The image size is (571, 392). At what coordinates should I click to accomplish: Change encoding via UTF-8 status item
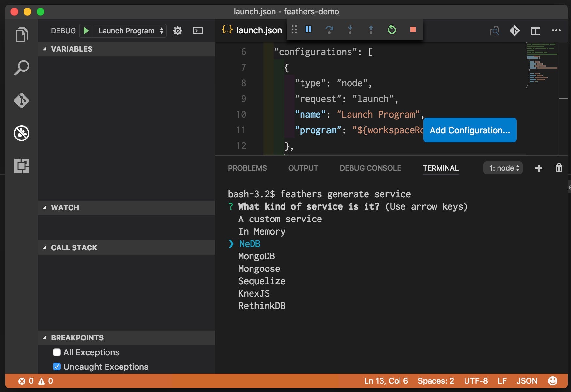(476, 381)
